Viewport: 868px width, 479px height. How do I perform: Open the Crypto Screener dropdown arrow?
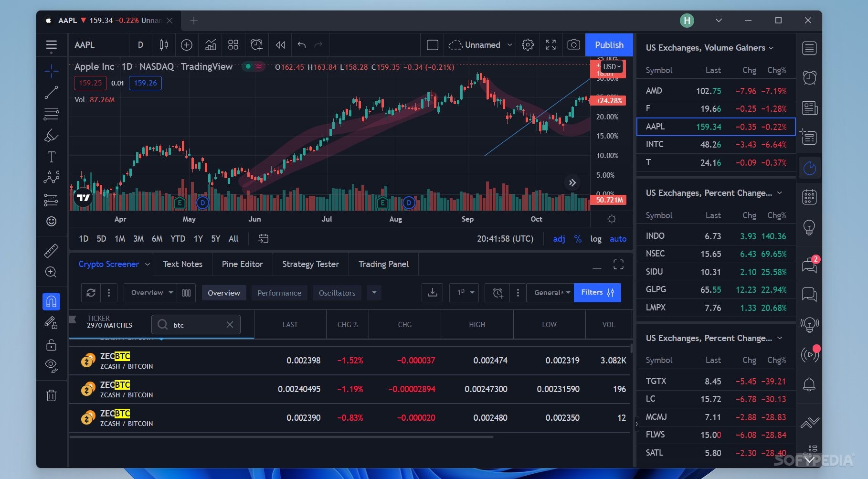tap(148, 264)
